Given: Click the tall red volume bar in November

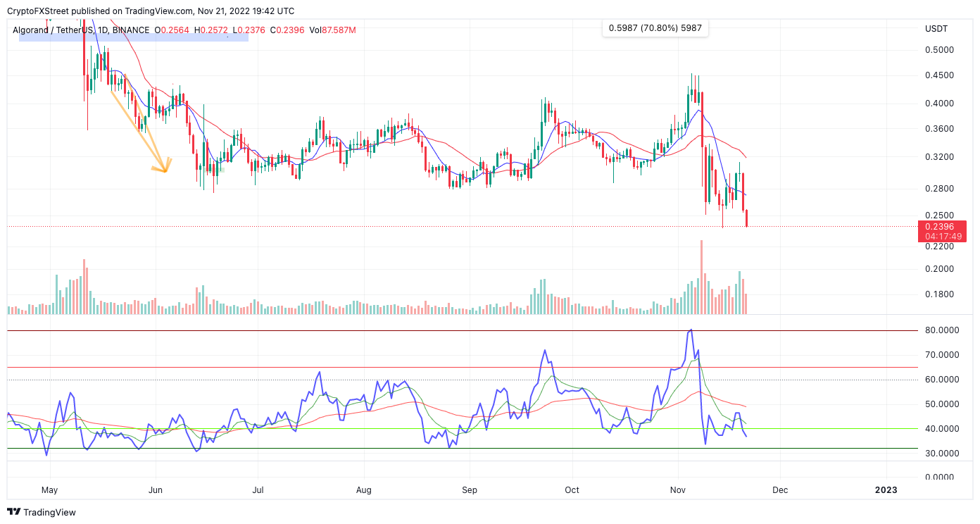Looking at the screenshot, I should pos(702,277).
